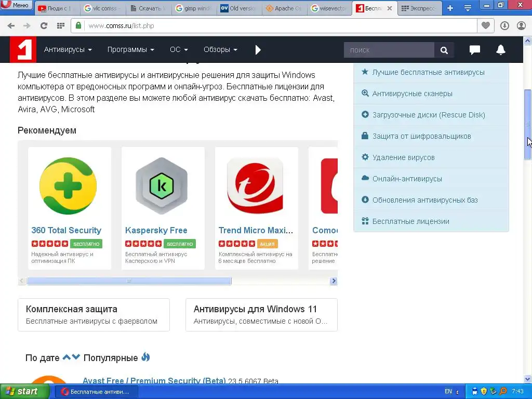This screenshot has height=399, width=532.
Task: Open the user account icon in toolbar
Action: (x=521, y=26)
